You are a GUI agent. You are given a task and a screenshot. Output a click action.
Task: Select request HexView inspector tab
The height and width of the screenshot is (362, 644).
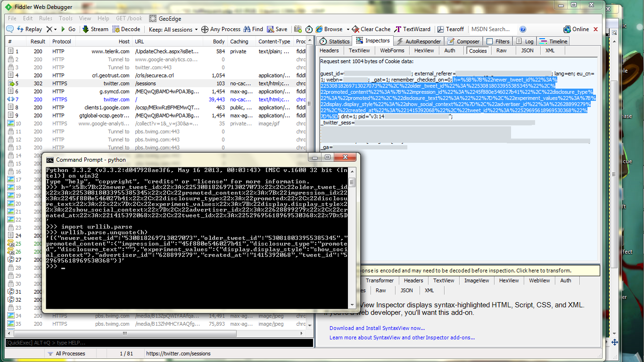click(x=424, y=50)
